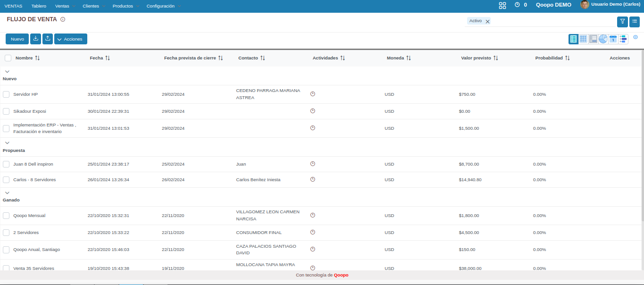Select the Servidor HP row checkbox

click(x=6, y=94)
